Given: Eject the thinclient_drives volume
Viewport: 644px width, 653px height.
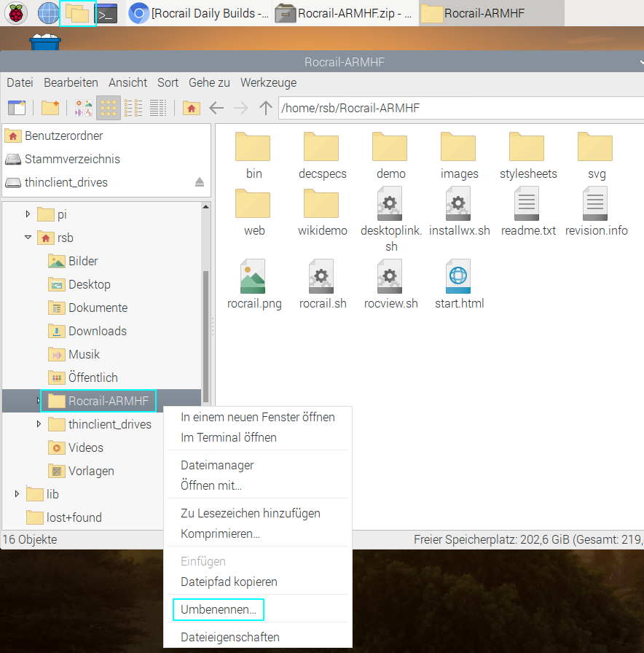Looking at the screenshot, I should pyautogui.click(x=200, y=182).
